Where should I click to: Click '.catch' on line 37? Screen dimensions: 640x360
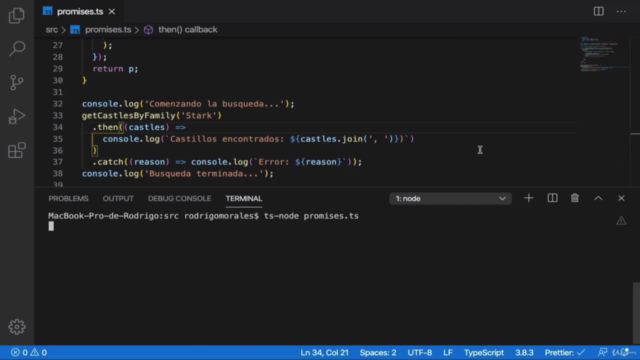tap(108, 162)
